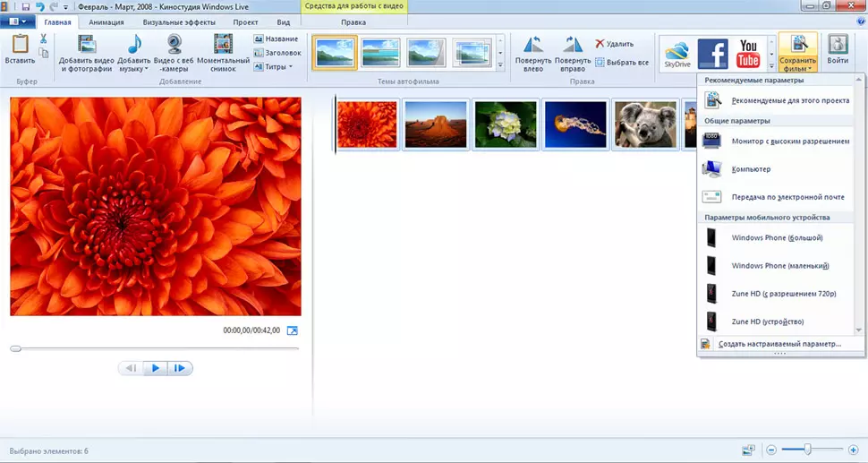The image size is (868, 463).
Task: Click Удалить to delete selection
Action: [x=613, y=43]
